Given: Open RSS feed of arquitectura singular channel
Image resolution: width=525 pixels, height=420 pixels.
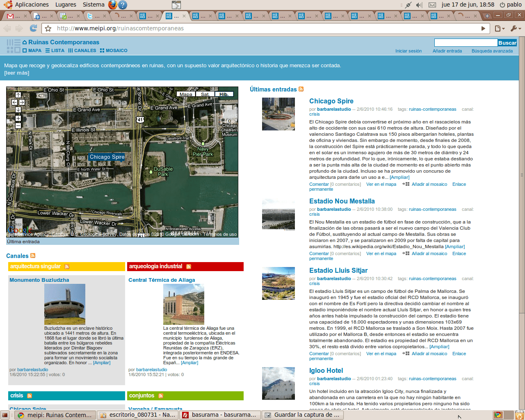Looking at the screenshot, I should 67,267.
